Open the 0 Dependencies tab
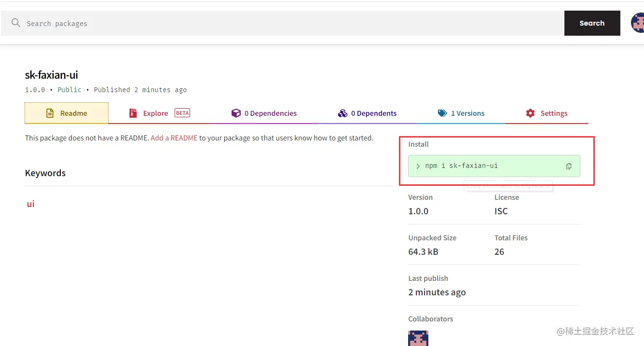This screenshot has height=346, width=644. coord(264,113)
